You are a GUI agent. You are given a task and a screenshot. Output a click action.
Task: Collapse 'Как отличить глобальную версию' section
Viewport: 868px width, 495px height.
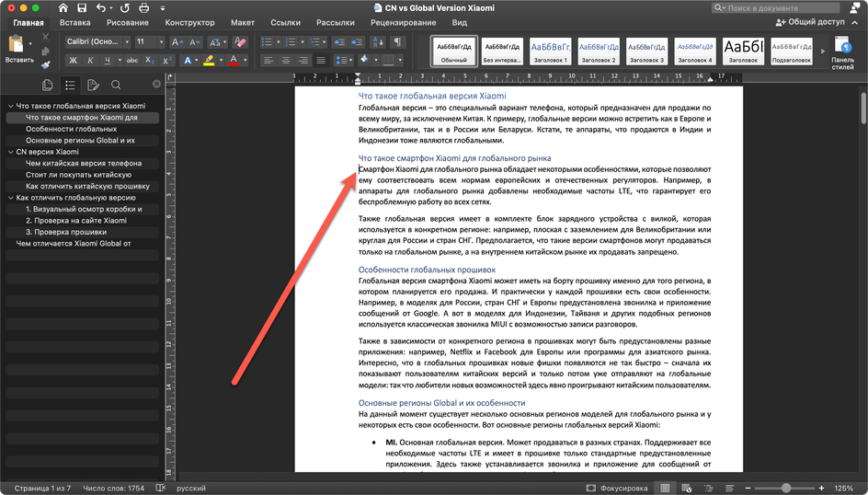point(11,198)
